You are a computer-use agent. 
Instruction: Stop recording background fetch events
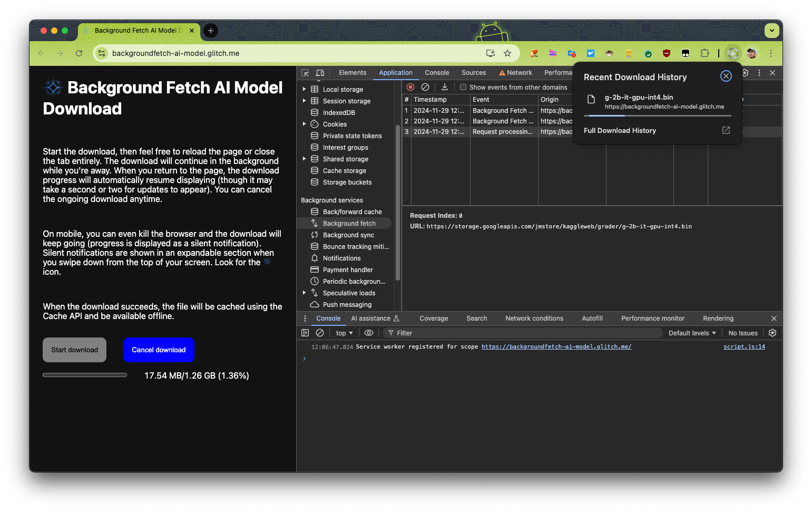pyautogui.click(x=410, y=87)
